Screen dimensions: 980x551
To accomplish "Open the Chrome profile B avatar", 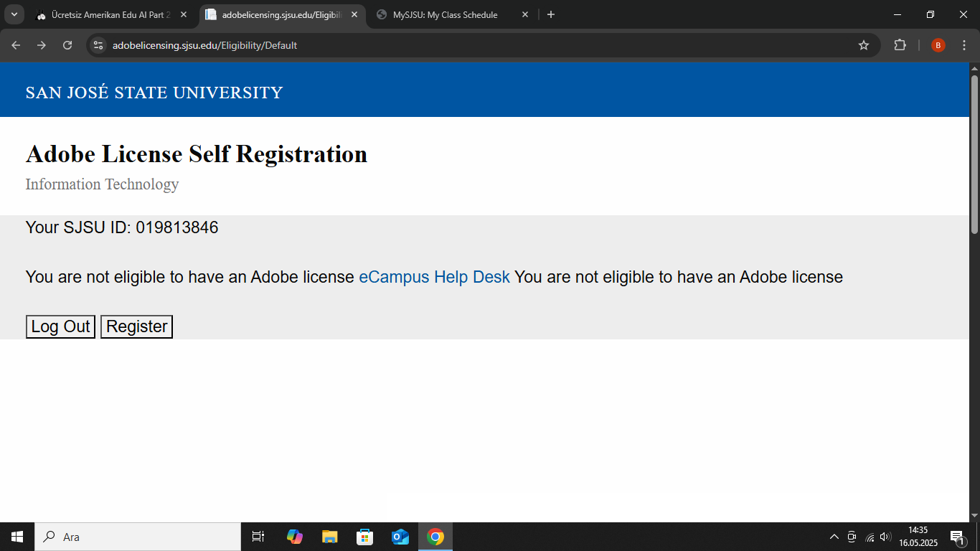I will [938, 45].
